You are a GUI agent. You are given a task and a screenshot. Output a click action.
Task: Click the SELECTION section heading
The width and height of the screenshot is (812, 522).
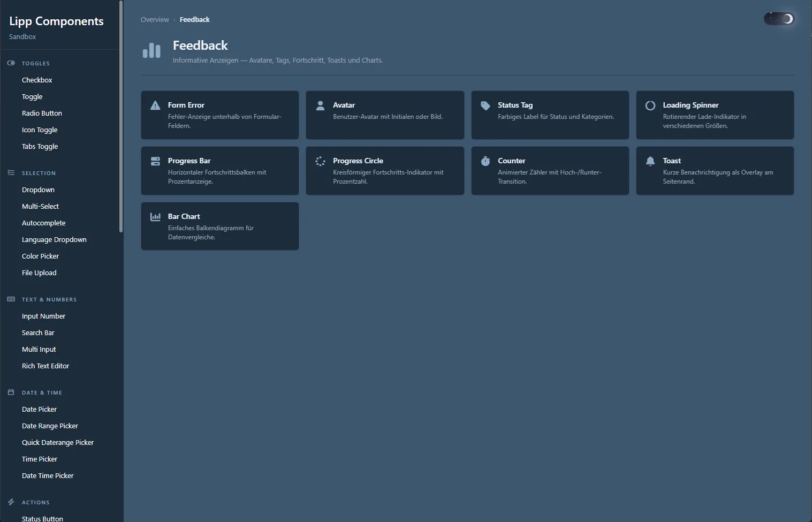tap(39, 173)
